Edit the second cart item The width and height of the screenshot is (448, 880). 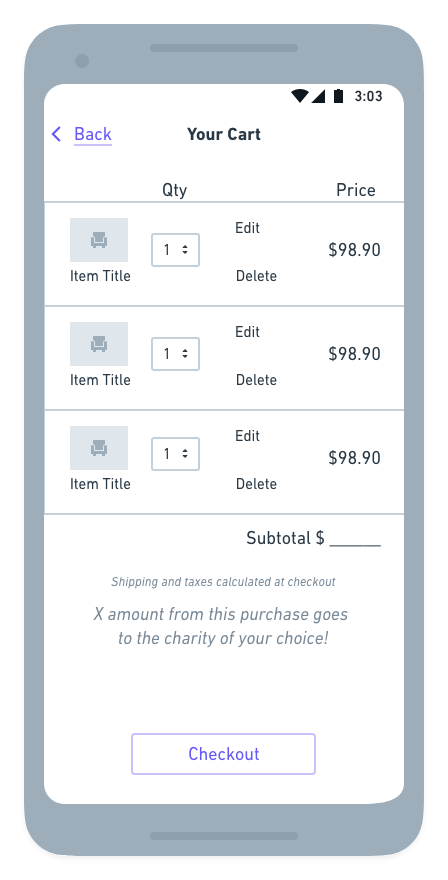248,332
